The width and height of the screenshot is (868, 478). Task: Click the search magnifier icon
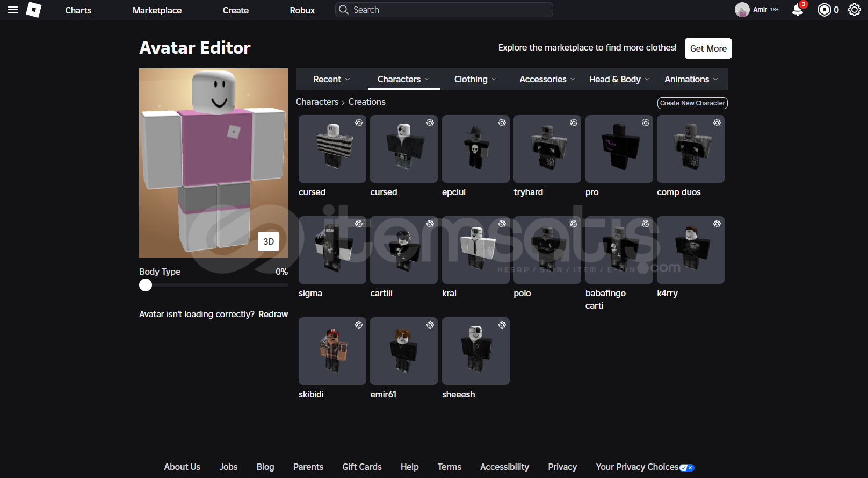[x=344, y=10]
